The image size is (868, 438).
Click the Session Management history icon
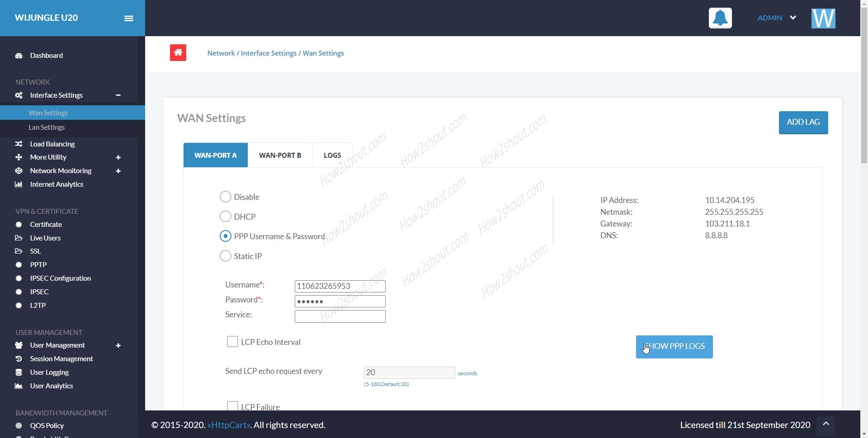click(19, 359)
